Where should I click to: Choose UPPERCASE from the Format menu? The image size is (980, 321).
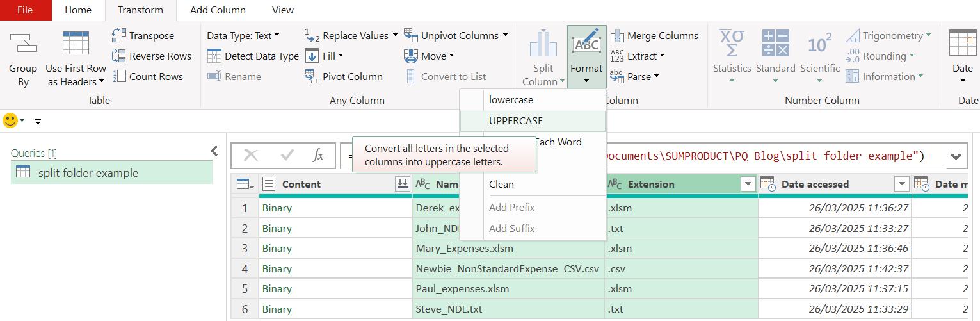[533, 120]
